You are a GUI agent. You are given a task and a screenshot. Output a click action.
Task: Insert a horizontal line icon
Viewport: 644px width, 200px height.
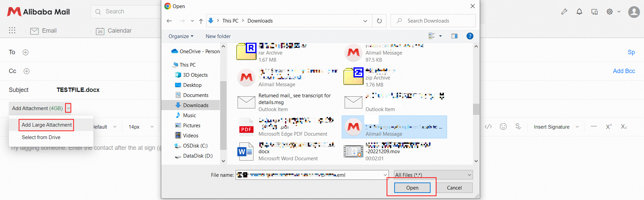(x=594, y=127)
